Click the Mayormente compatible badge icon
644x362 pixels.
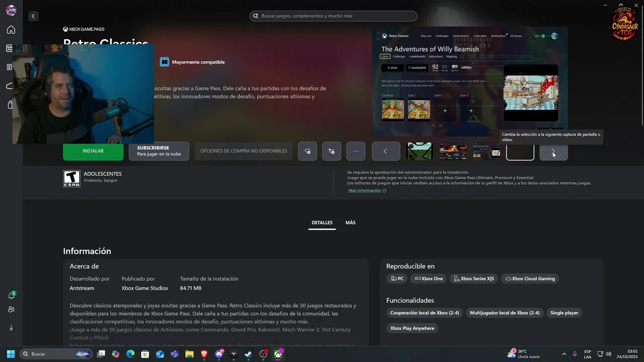pos(165,62)
